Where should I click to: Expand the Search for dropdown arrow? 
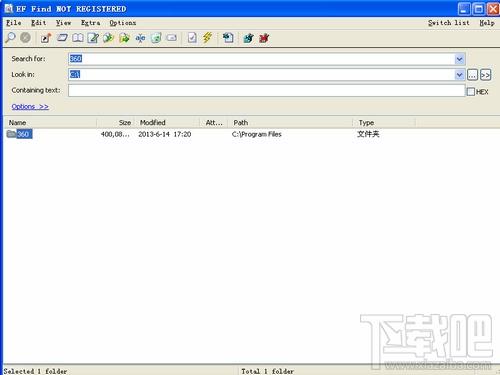tap(459, 59)
